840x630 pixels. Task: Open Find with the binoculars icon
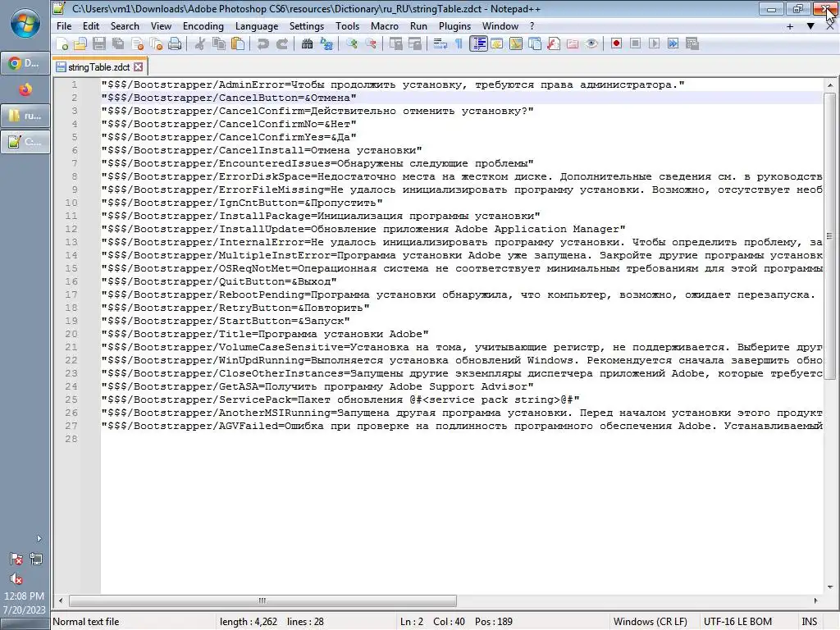click(307, 44)
